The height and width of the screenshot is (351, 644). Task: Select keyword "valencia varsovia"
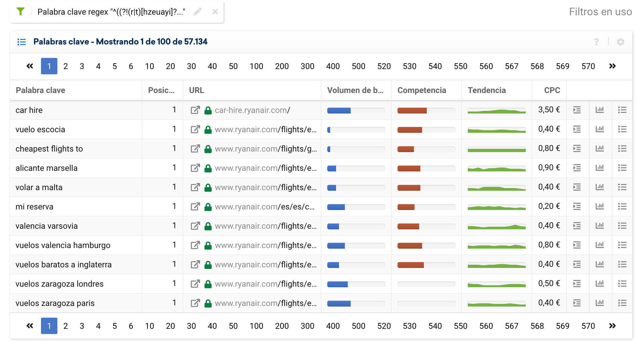(x=47, y=226)
